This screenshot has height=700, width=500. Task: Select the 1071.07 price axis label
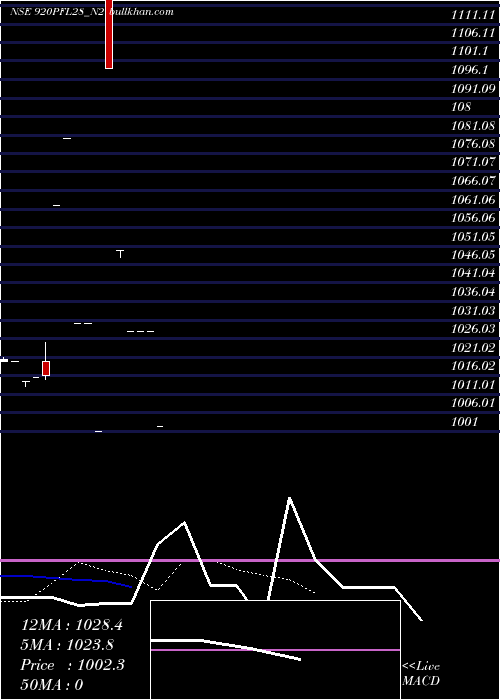pos(473,162)
